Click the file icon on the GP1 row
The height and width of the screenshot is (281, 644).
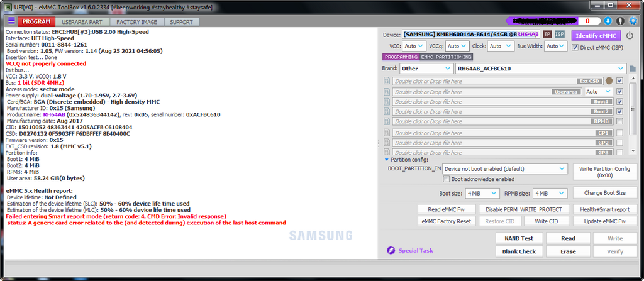point(387,133)
